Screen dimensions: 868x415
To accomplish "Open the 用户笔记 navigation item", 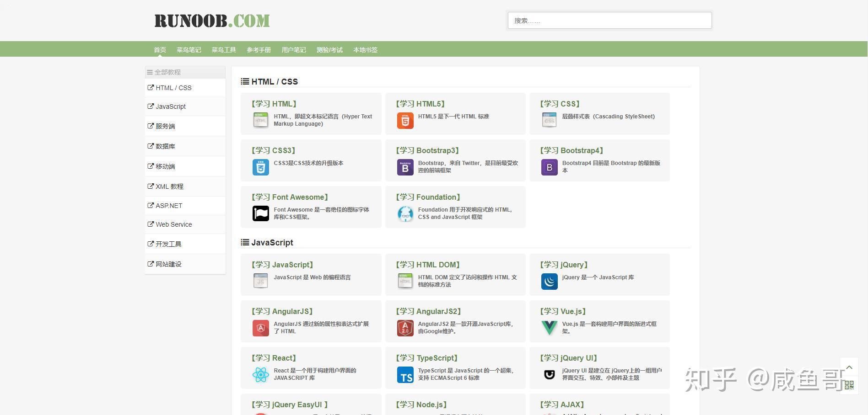I will tap(294, 50).
